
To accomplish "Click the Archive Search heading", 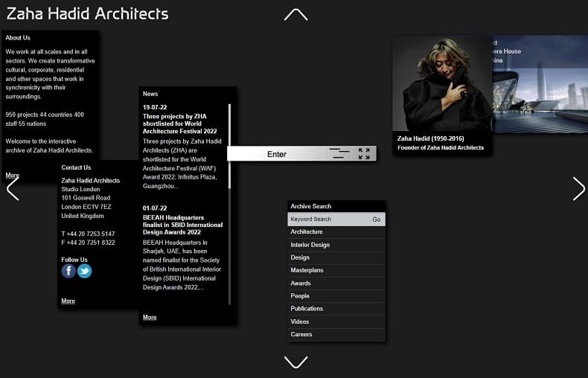I will pyautogui.click(x=311, y=206).
